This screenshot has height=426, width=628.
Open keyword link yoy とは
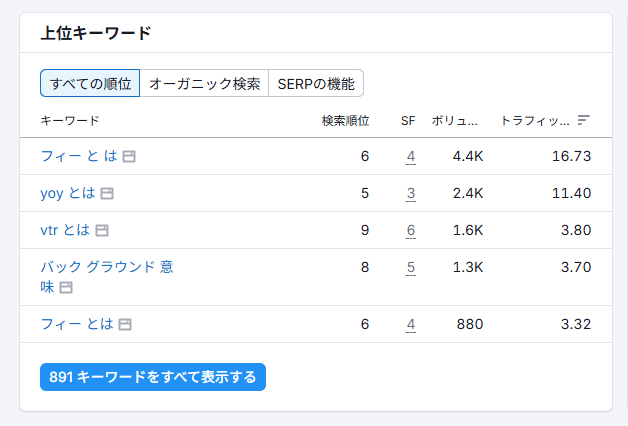(x=67, y=193)
